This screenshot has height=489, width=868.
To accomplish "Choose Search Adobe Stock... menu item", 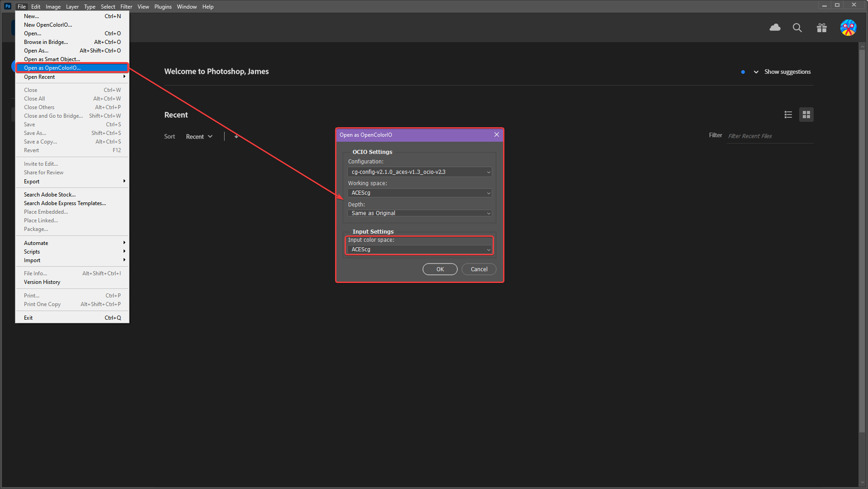I will pos(72,195).
